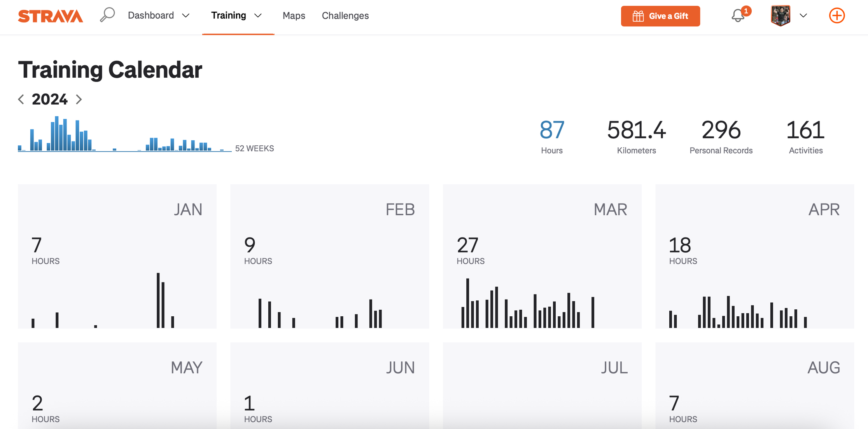Select the Training menu item
Viewport: 868px width, 429px height.
point(229,16)
